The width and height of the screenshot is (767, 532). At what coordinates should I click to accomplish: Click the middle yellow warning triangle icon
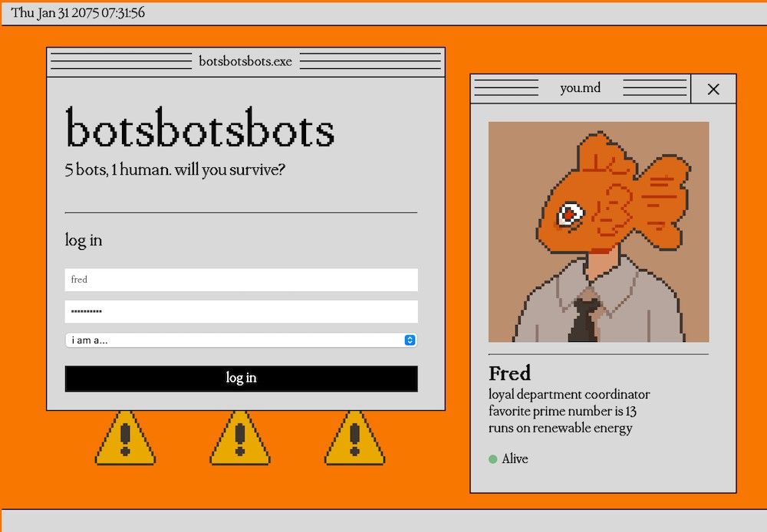[240, 440]
